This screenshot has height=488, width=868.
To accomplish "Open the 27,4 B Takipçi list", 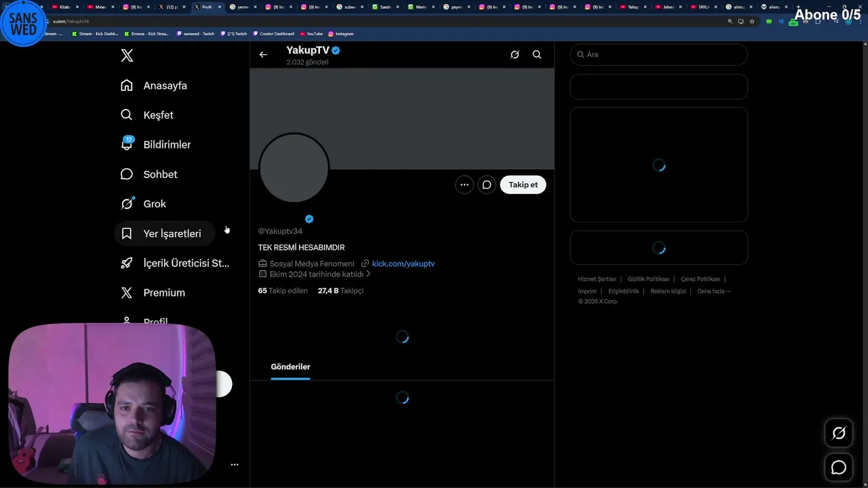I will [340, 291].
